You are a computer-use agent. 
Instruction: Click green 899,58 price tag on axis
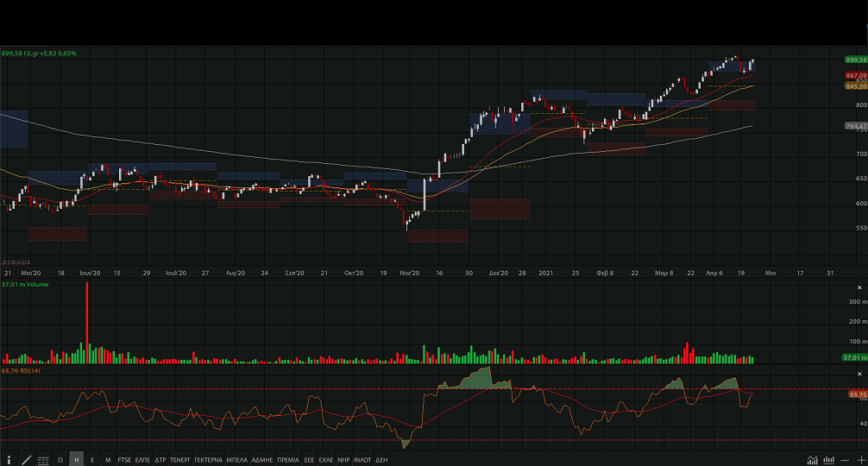coord(856,60)
